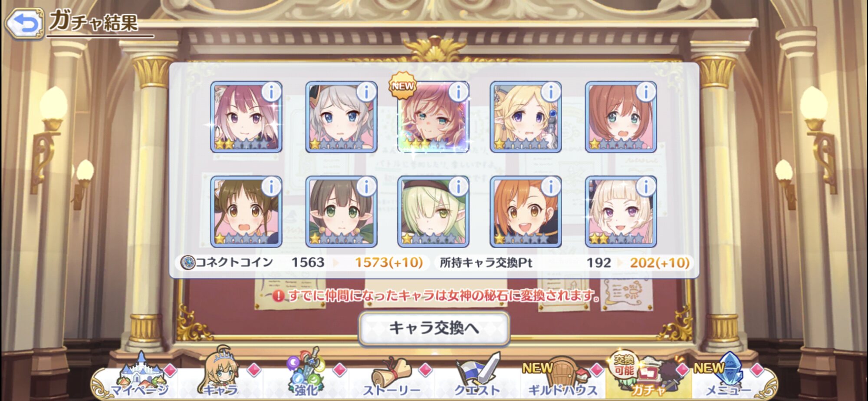Screen dimensions: 868x401
Task: Click the キャラ交換へ button
Action: point(434,328)
